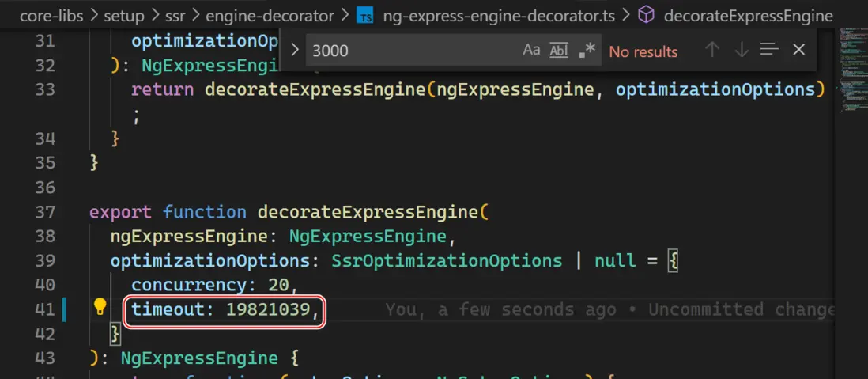
Task: Select the ssr breadcrumb item
Action: click(x=175, y=15)
